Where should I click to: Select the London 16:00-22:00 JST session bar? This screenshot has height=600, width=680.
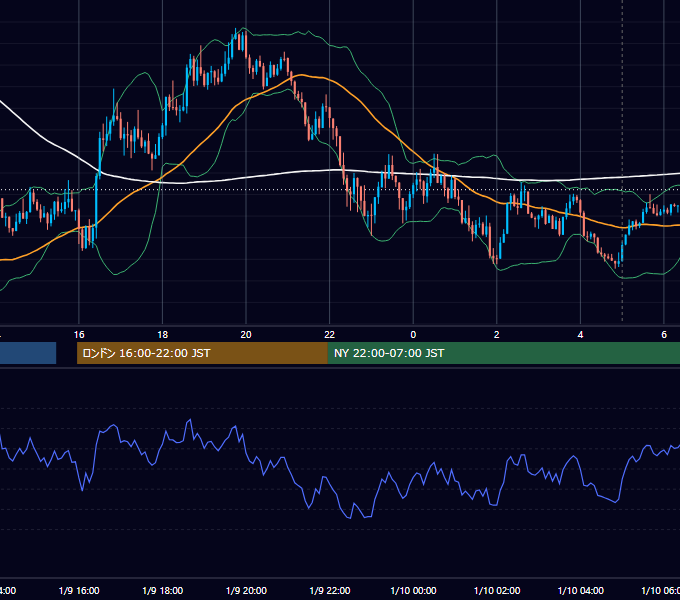[202, 353]
